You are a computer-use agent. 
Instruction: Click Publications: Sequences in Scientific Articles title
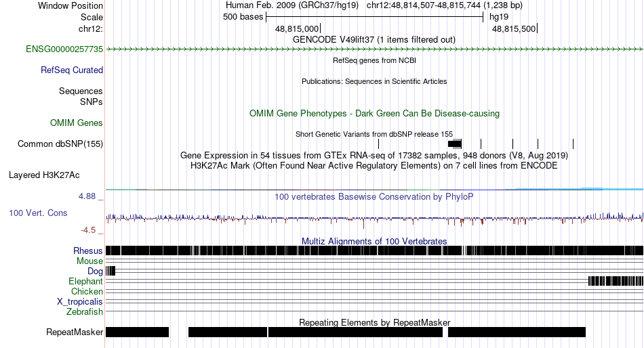(x=374, y=81)
